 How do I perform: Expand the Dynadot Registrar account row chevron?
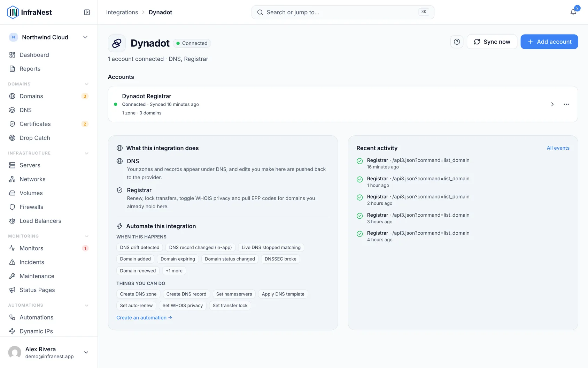point(552,104)
